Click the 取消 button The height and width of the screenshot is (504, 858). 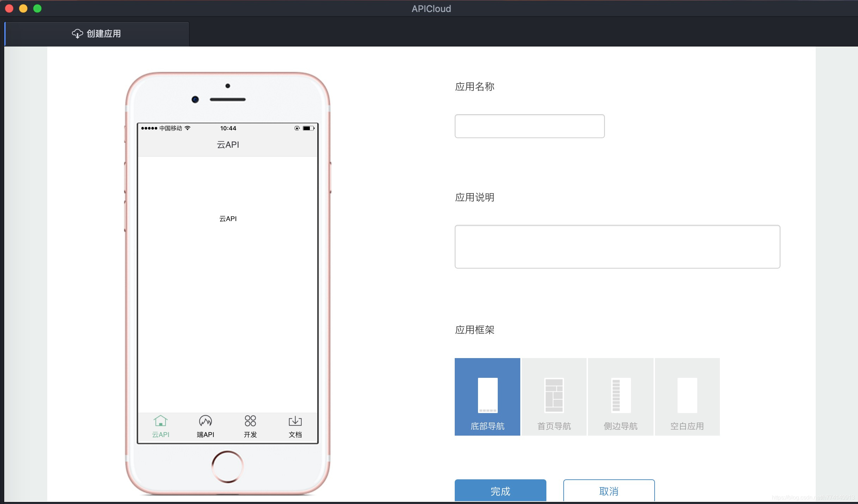click(x=609, y=491)
